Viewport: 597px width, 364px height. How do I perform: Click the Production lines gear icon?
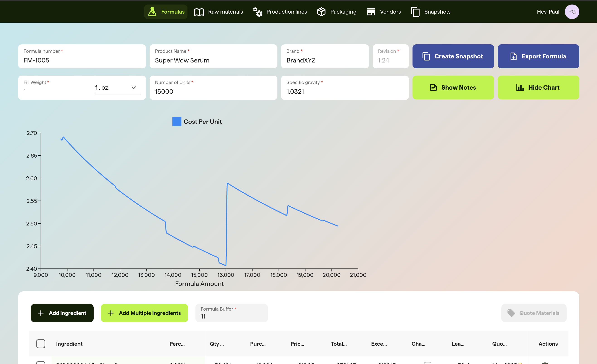[257, 11]
